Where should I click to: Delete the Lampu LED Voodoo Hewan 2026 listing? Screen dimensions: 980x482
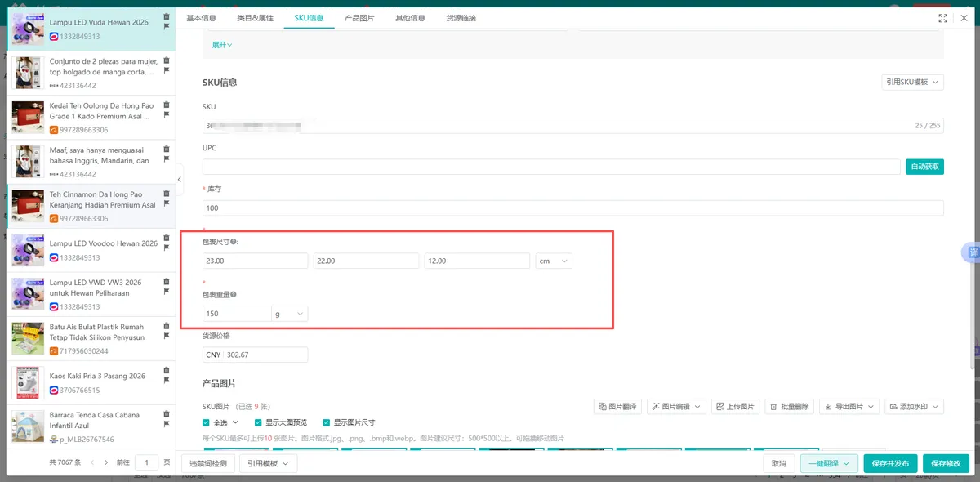click(x=167, y=238)
